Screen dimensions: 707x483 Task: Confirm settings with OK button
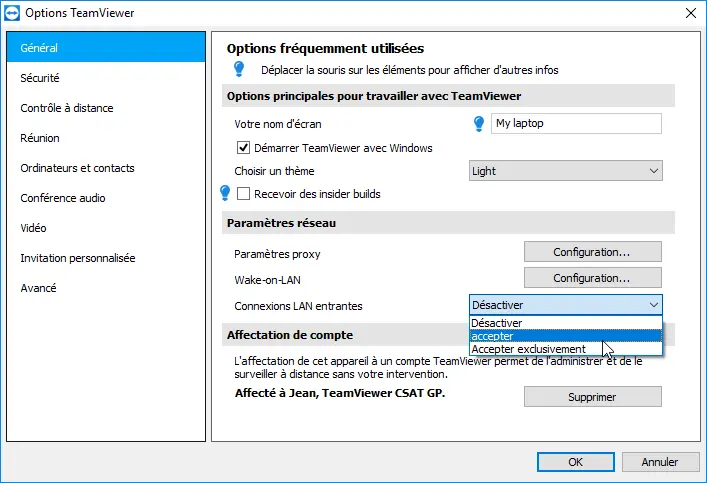click(x=575, y=462)
